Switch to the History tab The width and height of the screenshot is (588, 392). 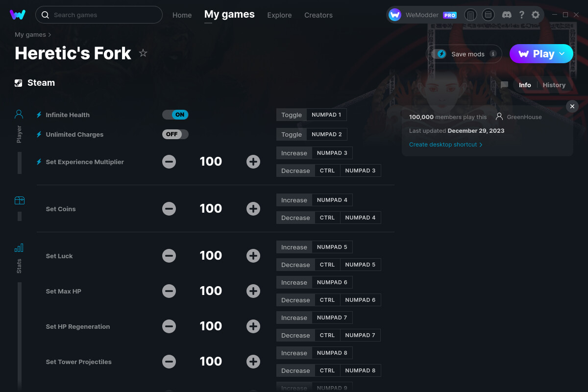click(x=554, y=85)
